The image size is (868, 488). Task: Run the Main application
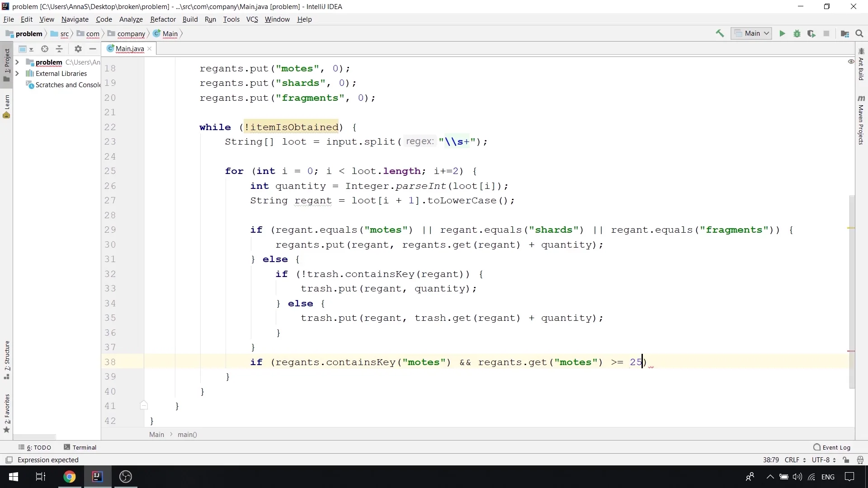tap(782, 33)
